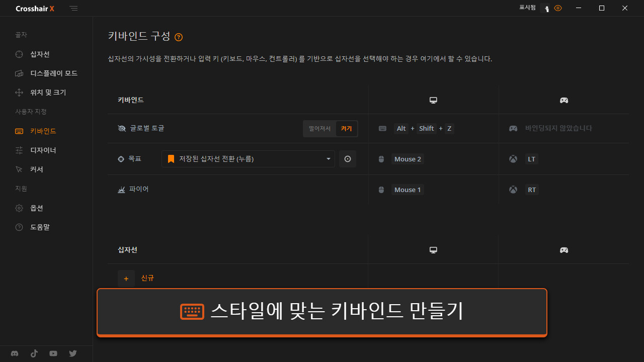The image size is (644, 362).
Task: Open the YouTube link icon
Action: (53, 353)
